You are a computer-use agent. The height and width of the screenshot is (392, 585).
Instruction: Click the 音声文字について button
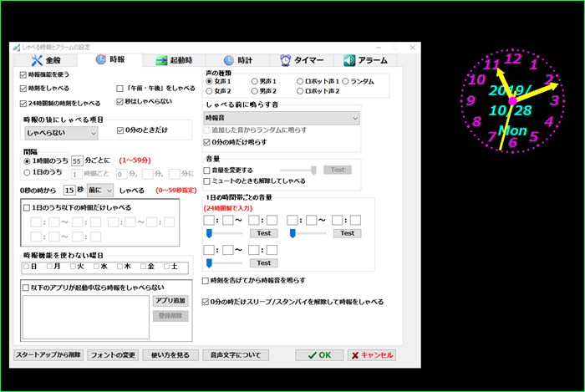pyautogui.click(x=236, y=355)
